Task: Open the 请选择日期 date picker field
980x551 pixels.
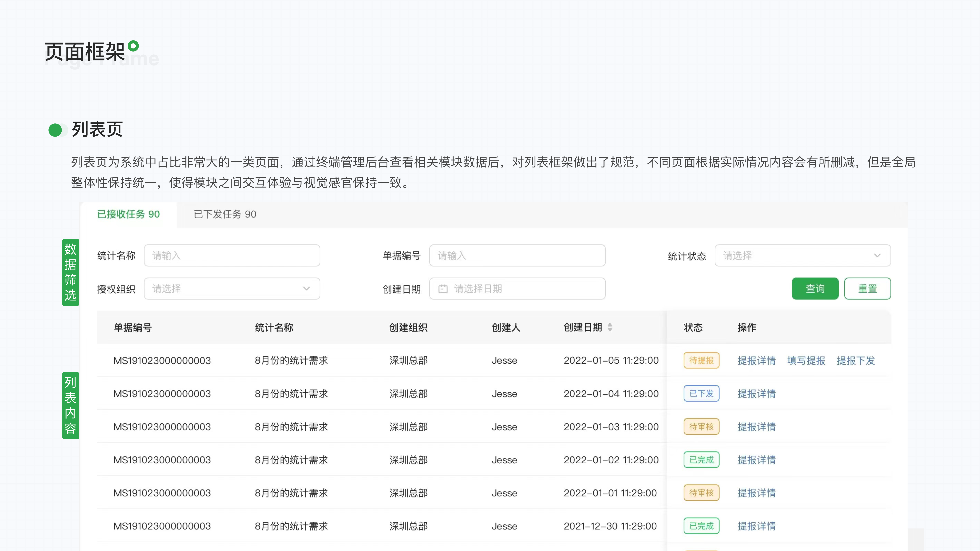Action: pyautogui.click(x=517, y=289)
